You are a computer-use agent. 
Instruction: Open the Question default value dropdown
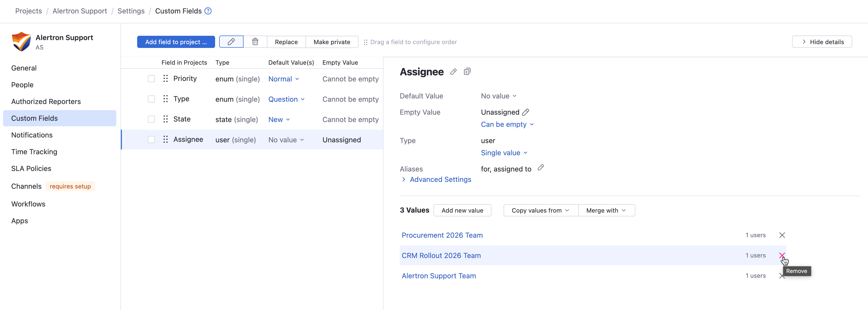point(286,99)
